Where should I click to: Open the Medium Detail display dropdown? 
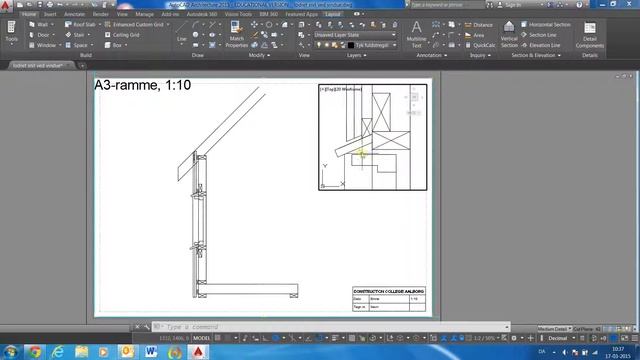coord(554,329)
